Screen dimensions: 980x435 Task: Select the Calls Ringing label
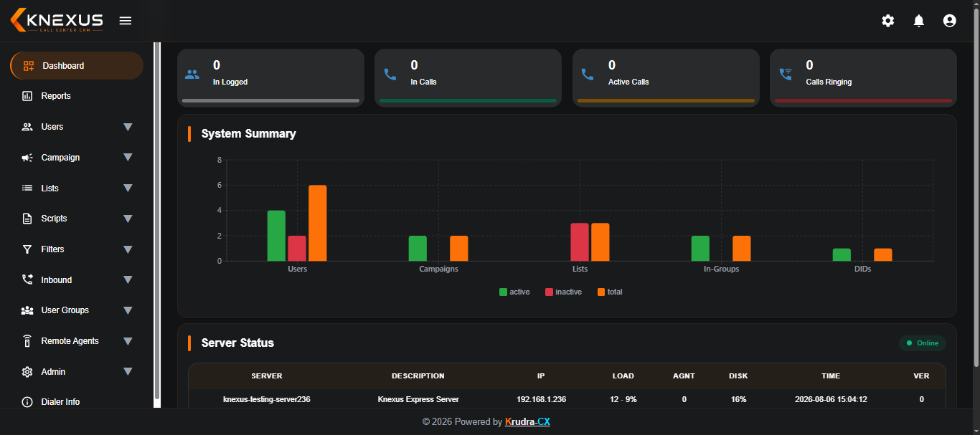tap(829, 82)
